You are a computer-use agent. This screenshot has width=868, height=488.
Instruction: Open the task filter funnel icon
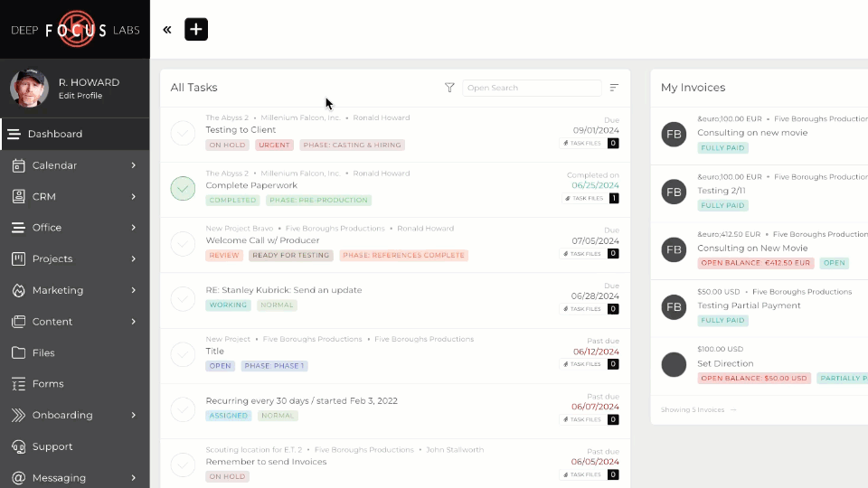point(449,88)
